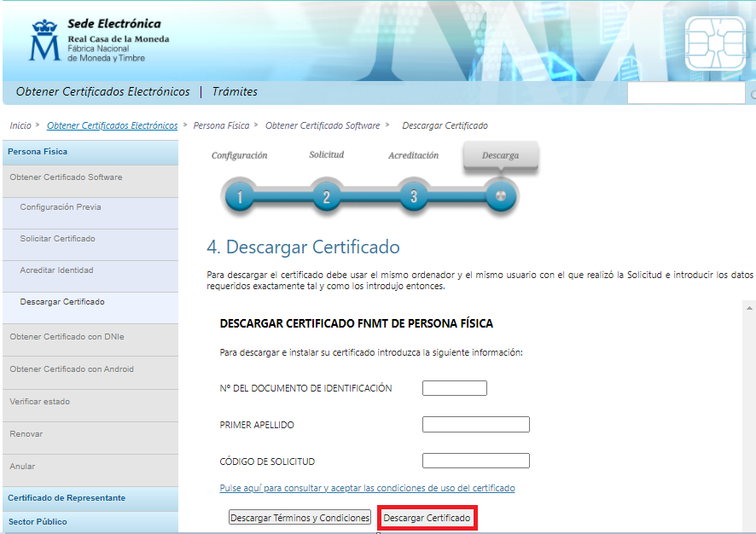Open Renovar in sidebar
Image resolution: width=756 pixels, height=534 pixels.
click(x=90, y=438)
